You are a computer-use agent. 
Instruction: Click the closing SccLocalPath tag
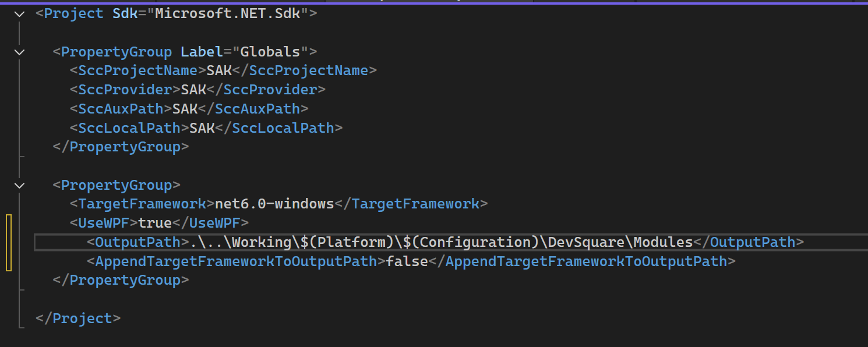click(x=279, y=128)
